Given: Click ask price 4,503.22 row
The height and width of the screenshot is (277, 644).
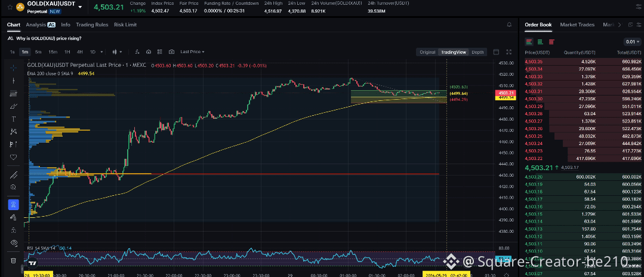Looking at the screenshot, I should tap(583, 158).
